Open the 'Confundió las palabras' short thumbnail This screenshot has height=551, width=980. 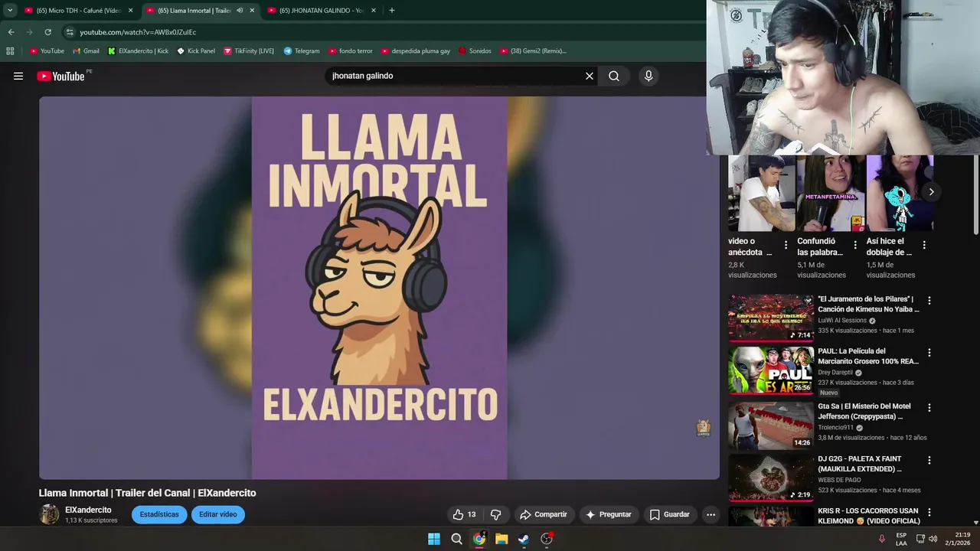(x=831, y=193)
